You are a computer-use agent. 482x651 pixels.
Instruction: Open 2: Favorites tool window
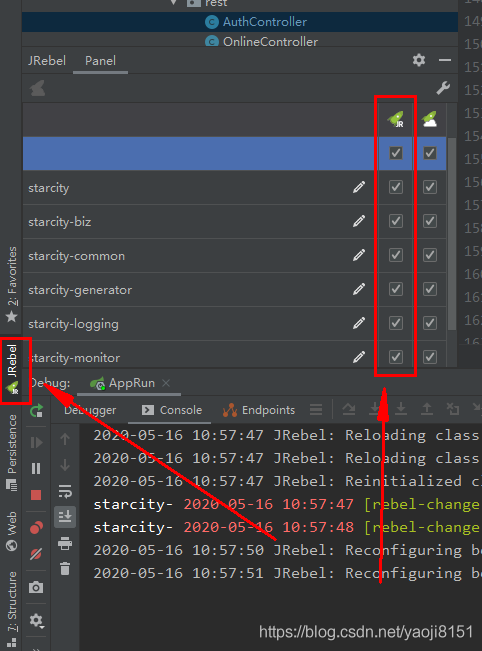point(12,284)
